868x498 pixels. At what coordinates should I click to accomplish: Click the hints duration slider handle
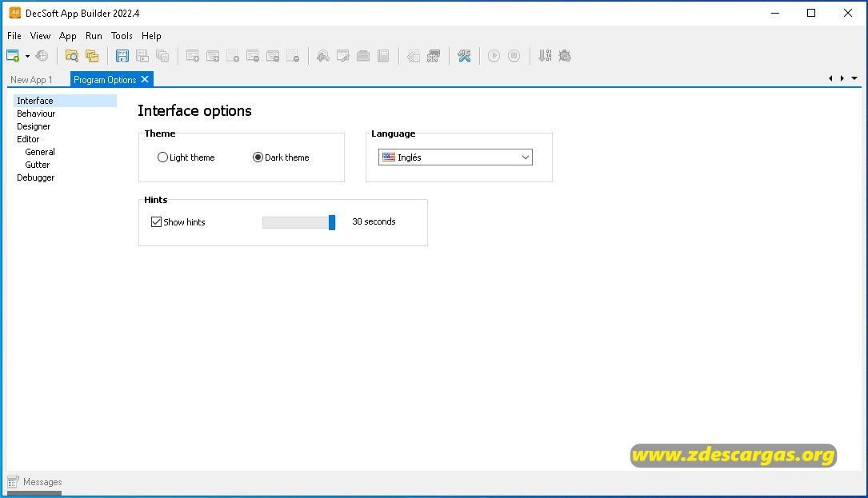(x=331, y=222)
